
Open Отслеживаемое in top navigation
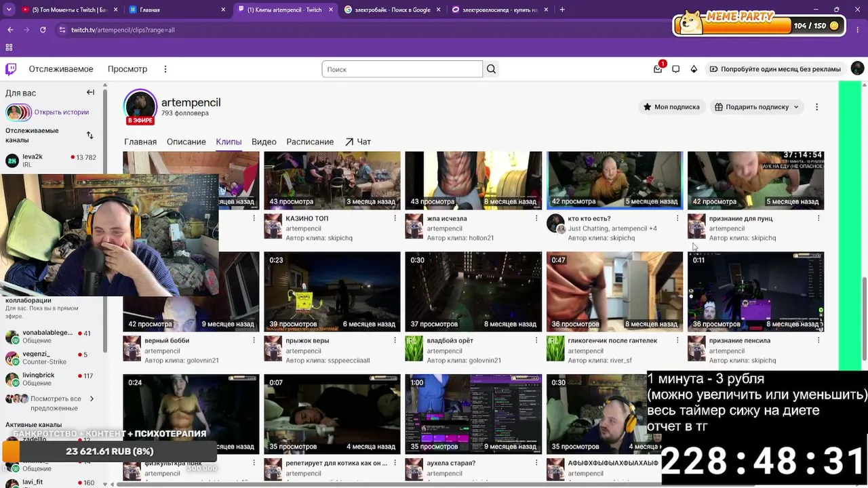pos(61,69)
